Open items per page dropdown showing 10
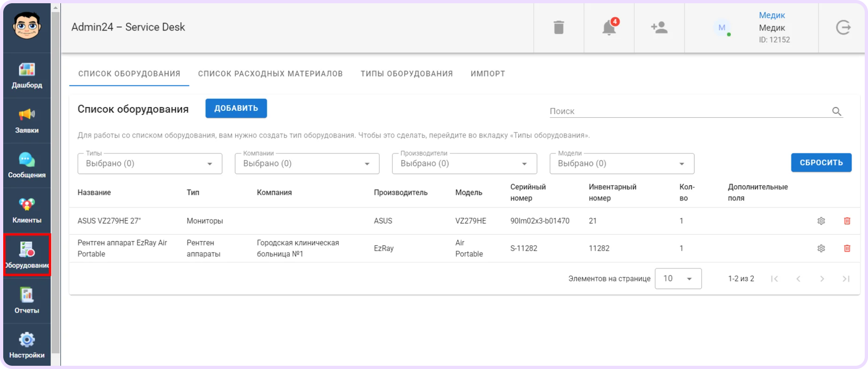Screen dimensions: 868x369 [678, 278]
